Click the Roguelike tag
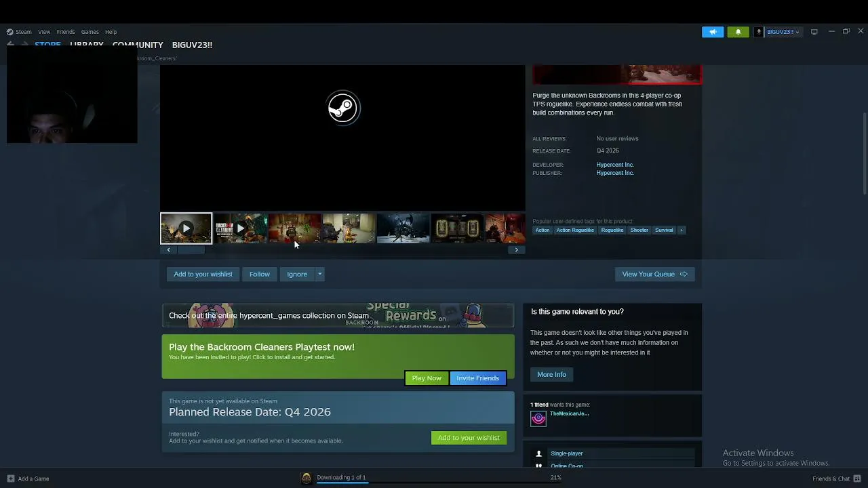The height and width of the screenshot is (488, 868). [x=612, y=230]
